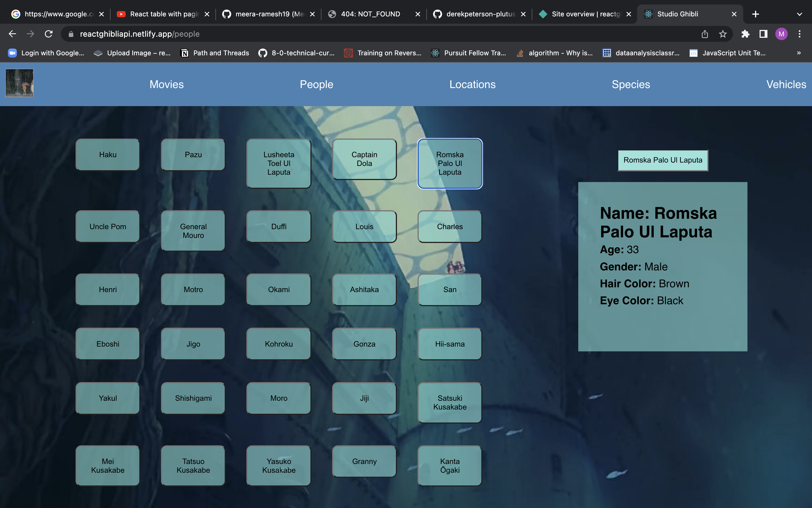Screen dimensions: 812x508
Task: Select the Mei Kusakabe button
Action: 108,466
